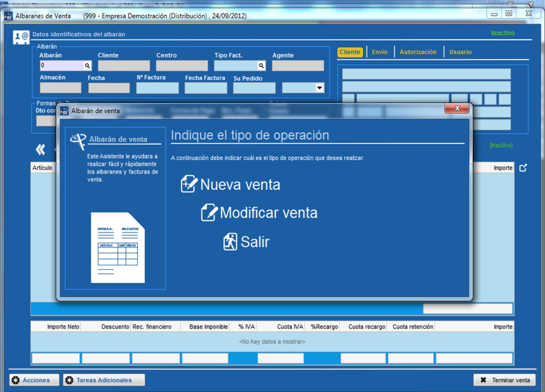Screen dimensions: 545x392
Task: Maximize the Albaranes de Venta window
Action: (x=509, y=14)
